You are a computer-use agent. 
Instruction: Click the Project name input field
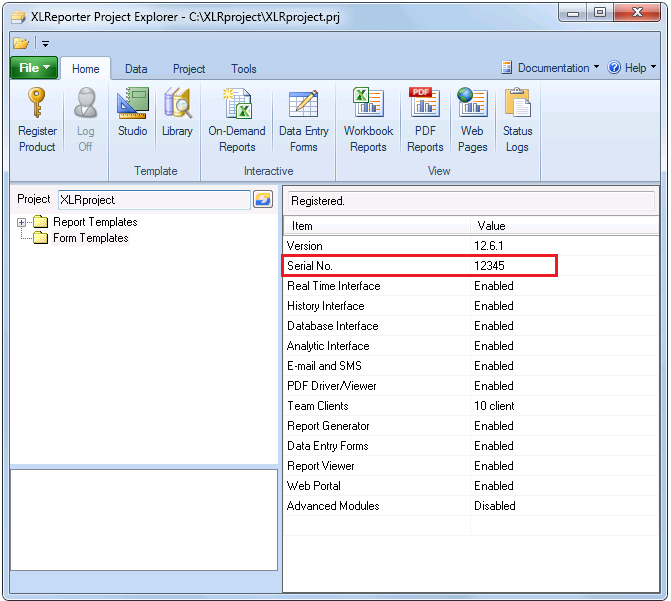click(x=154, y=200)
